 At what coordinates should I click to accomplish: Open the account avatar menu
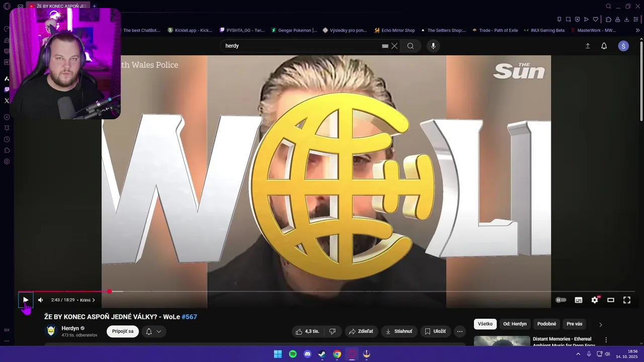click(x=623, y=46)
